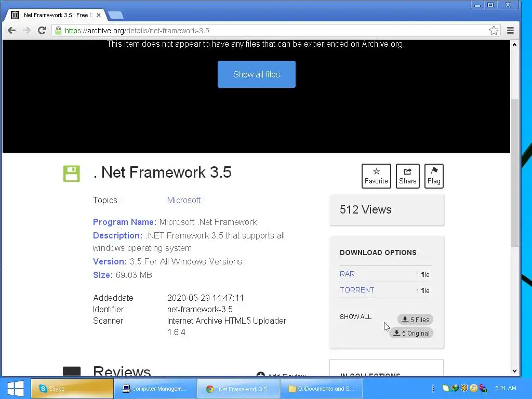This screenshot has width=532, height=399.
Task: Click the Internet Archive tab favicon
Action: coord(15,15)
